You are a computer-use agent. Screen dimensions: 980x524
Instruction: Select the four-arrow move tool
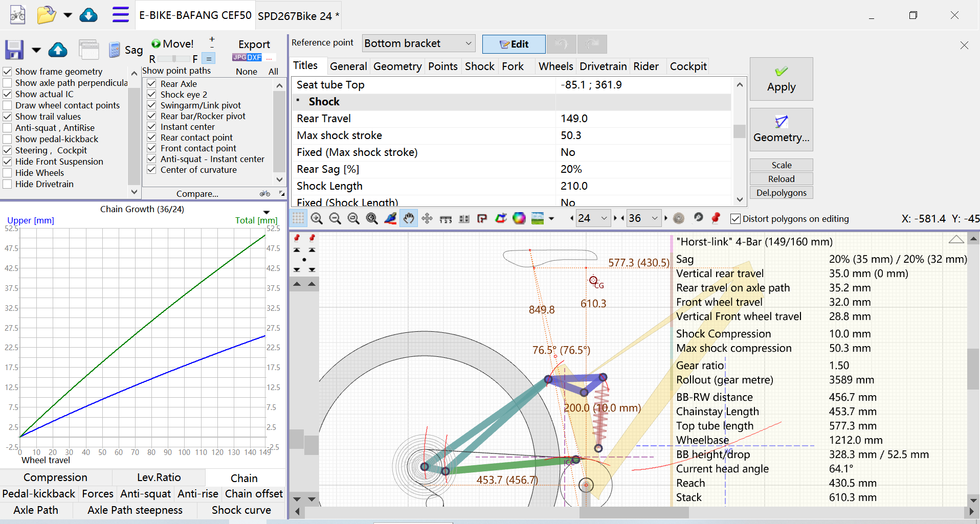click(x=427, y=219)
